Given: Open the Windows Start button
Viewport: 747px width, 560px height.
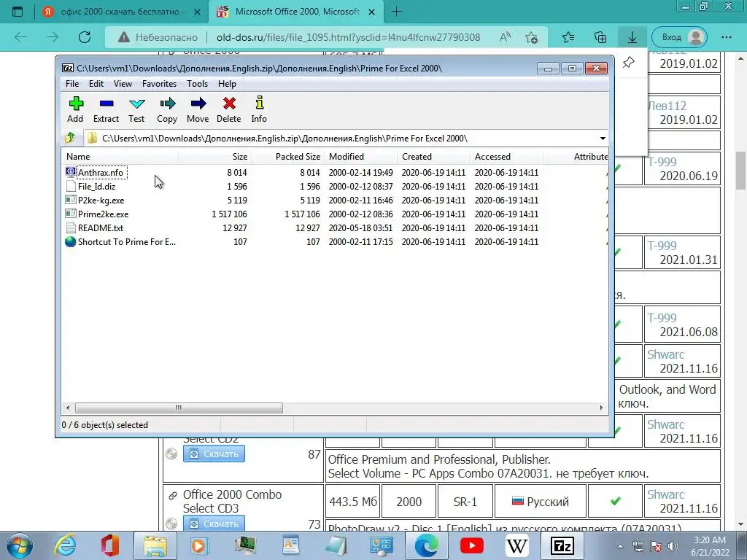Looking at the screenshot, I should click(19, 545).
